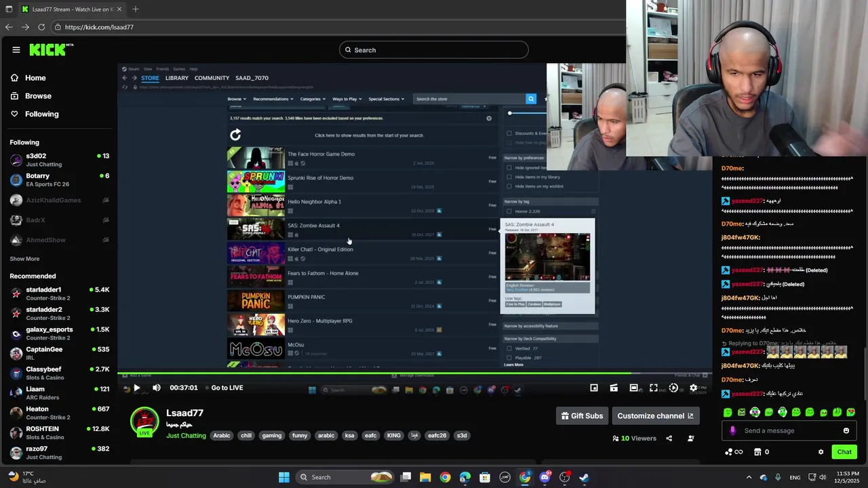Open a new browser tab with the plus icon
The width and height of the screenshot is (868, 488).
click(x=136, y=9)
